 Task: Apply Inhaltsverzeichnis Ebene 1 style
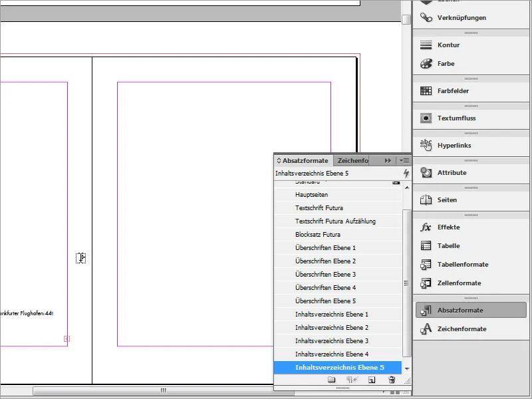point(338,314)
